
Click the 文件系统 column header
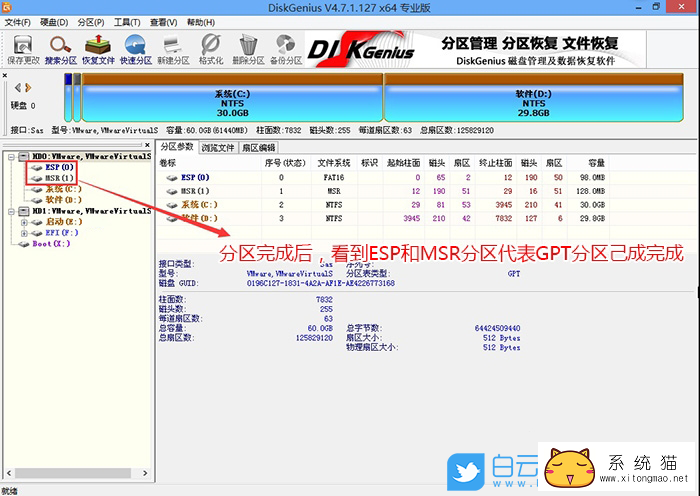(334, 163)
